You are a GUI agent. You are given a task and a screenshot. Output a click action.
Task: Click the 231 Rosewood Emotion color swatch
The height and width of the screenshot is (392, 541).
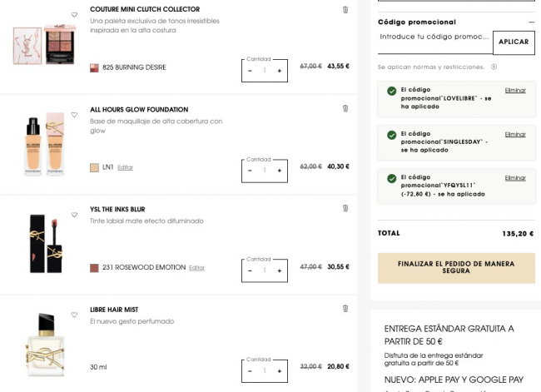94,268
